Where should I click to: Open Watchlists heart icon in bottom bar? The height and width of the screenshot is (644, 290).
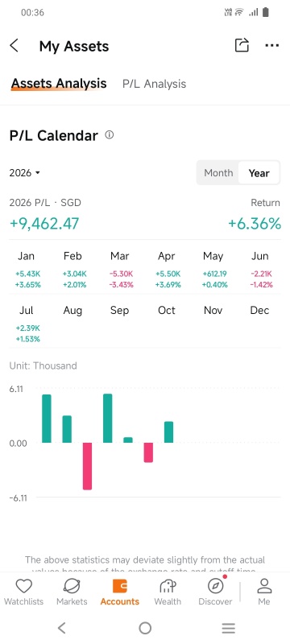pos(23,586)
